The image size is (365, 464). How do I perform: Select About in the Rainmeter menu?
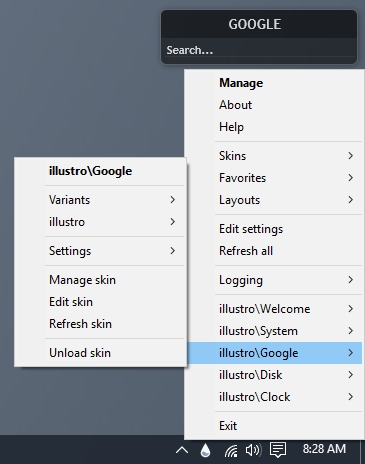(x=274, y=105)
